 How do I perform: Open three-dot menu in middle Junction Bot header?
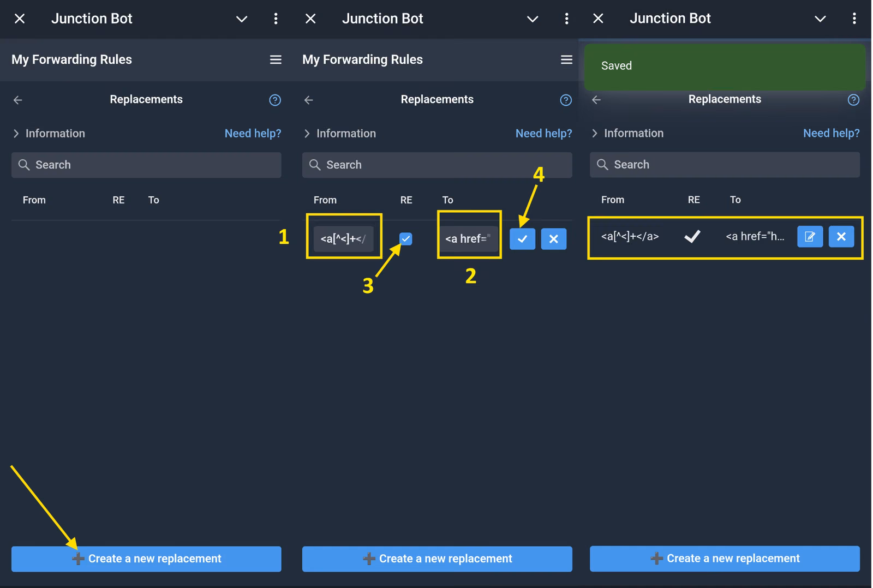(x=566, y=19)
